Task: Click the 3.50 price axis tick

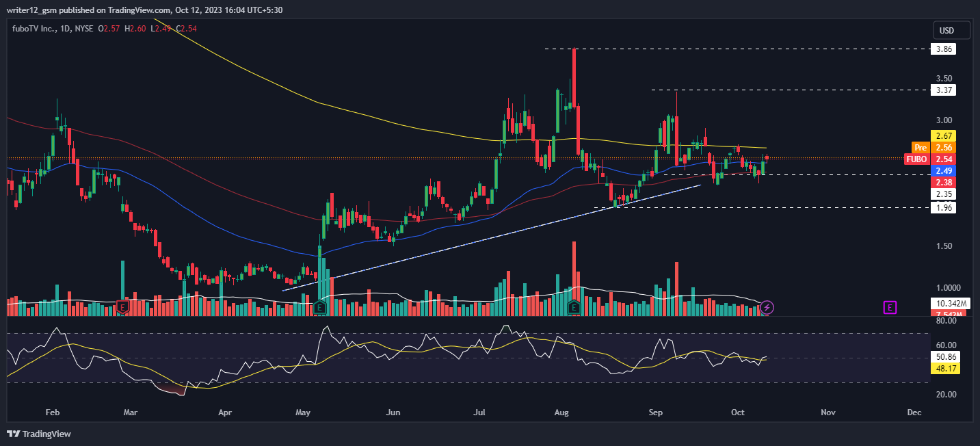Action: pyautogui.click(x=944, y=78)
